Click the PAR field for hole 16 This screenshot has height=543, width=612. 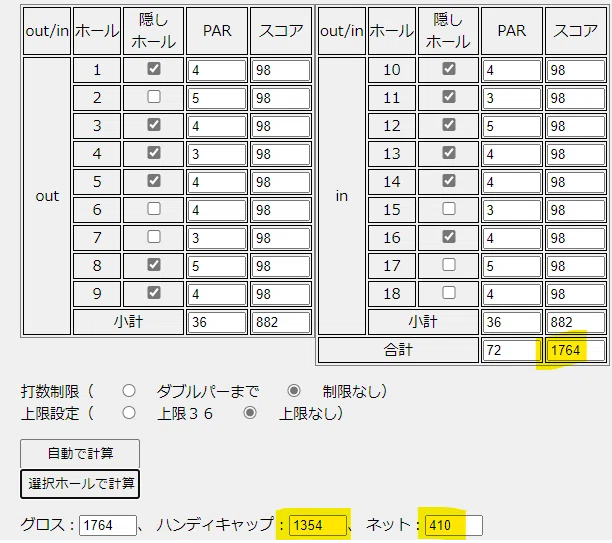point(512,238)
